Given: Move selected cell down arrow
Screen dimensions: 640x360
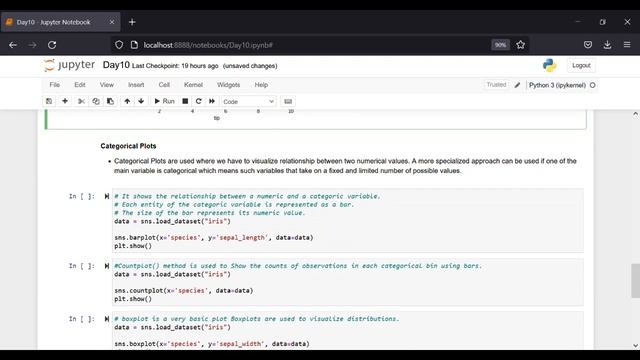Looking at the screenshot, I should pos(141,101).
